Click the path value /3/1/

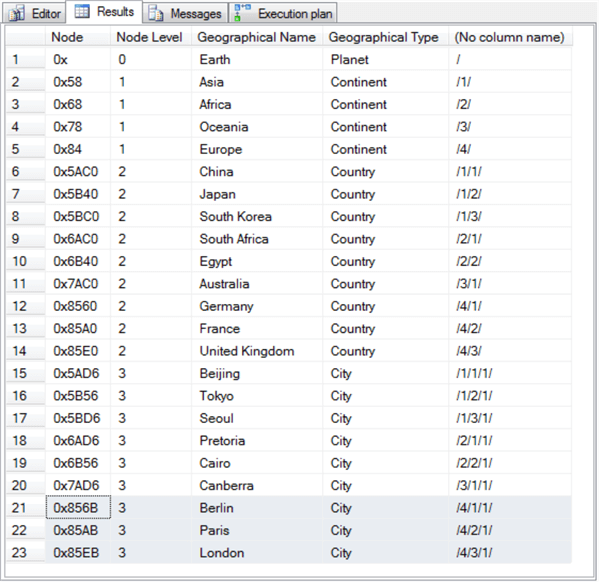510,284
